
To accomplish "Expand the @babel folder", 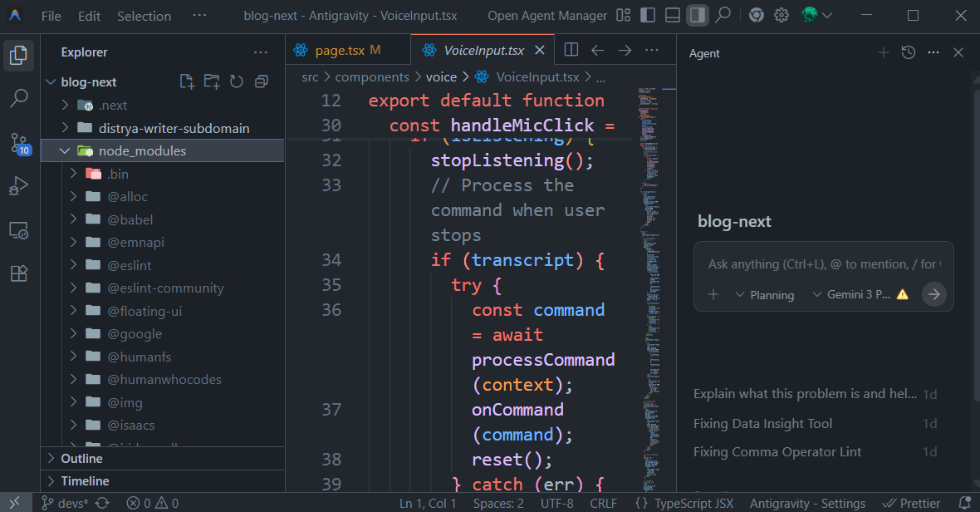I will (x=74, y=219).
